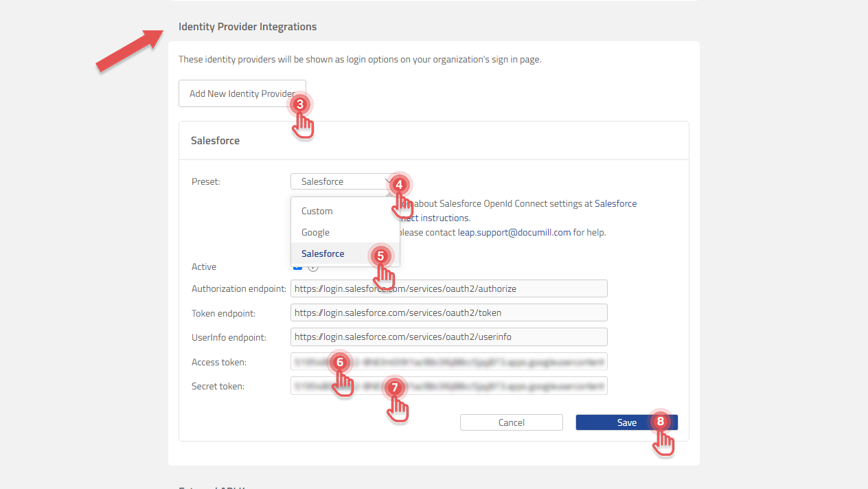Choose the Custom preset option
This screenshot has width=868, height=489.
pyautogui.click(x=317, y=211)
